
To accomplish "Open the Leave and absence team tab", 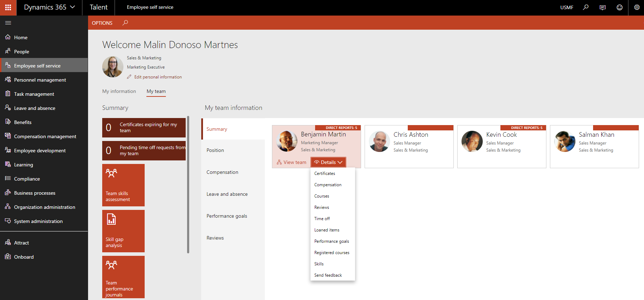I will pos(233,194).
